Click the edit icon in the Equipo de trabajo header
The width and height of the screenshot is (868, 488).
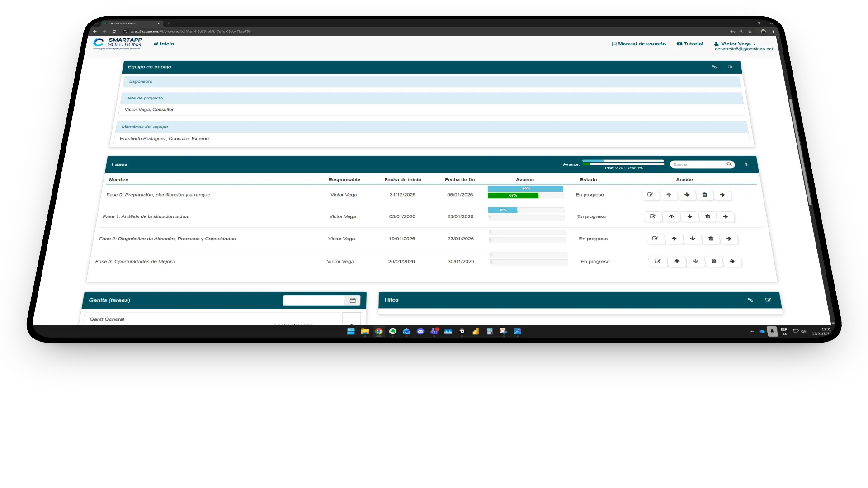click(x=730, y=67)
